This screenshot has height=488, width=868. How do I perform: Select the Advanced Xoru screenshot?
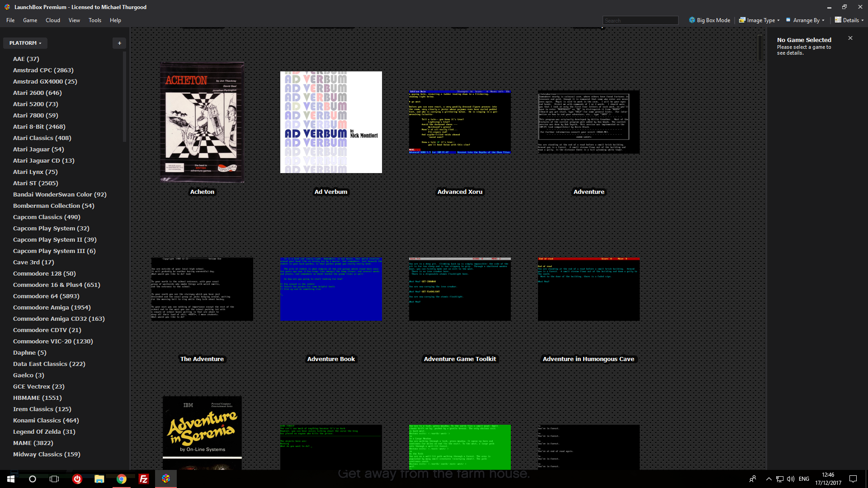coord(460,122)
